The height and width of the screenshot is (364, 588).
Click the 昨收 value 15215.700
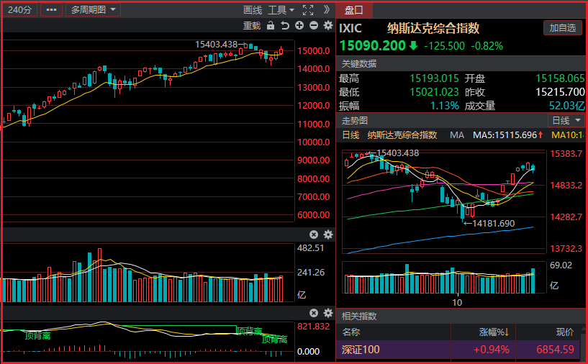(560, 92)
